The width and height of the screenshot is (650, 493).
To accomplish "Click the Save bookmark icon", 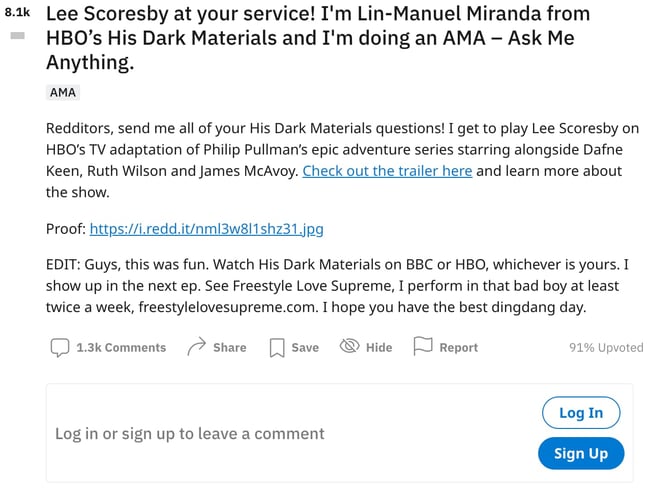I will pos(277,347).
